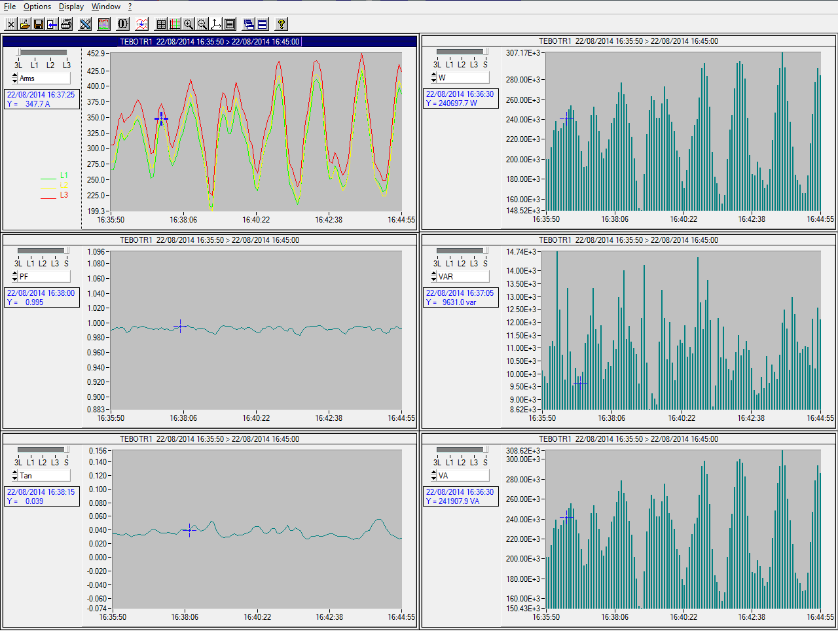
Task: Click the readout 'Y = 241907.9 VA'
Action: point(453,501)
